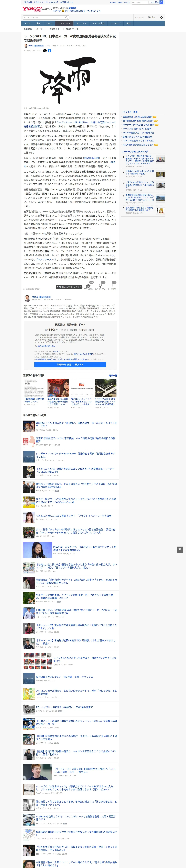Select the ライブ navigation tab

[x=49, y=24]
